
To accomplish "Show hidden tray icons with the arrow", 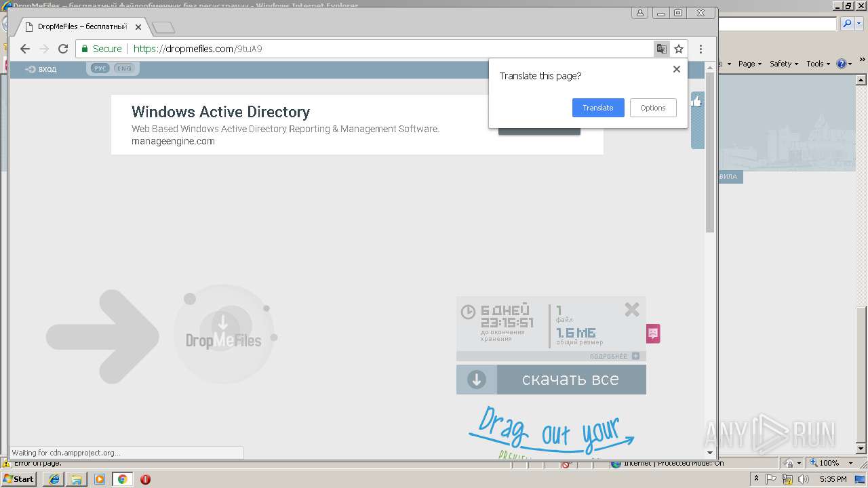I will (x=756, y=479).
